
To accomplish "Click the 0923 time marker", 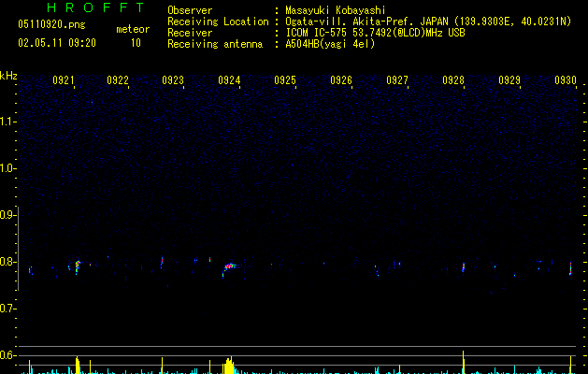I will pos(173,80).
